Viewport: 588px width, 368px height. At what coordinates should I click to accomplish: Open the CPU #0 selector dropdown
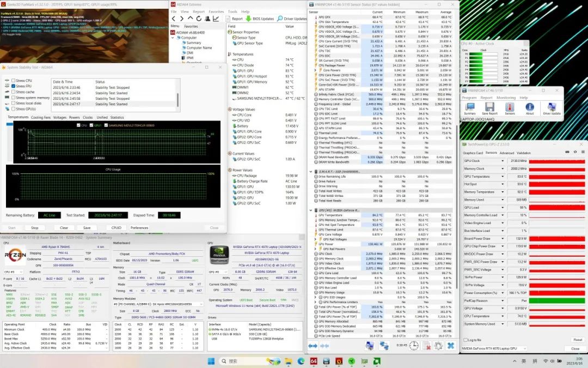pyautogui.click(x=16, y=271)
